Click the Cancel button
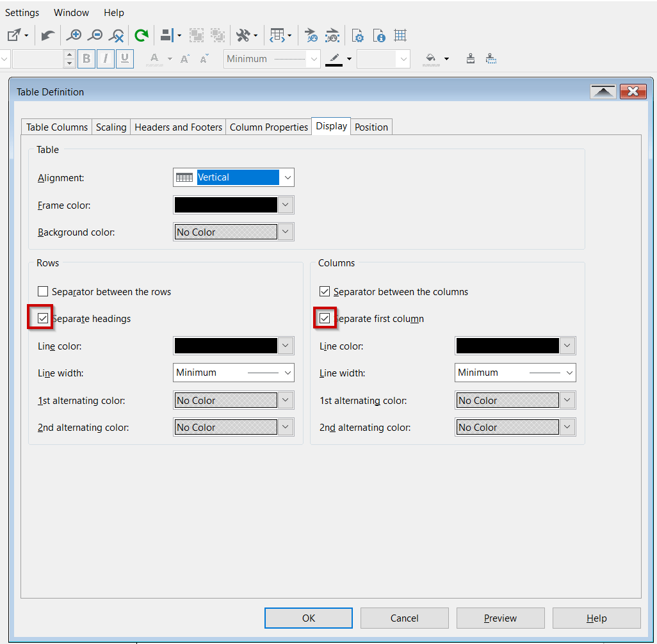The width and height of the screenshot is (657, 644). (404, 618)
